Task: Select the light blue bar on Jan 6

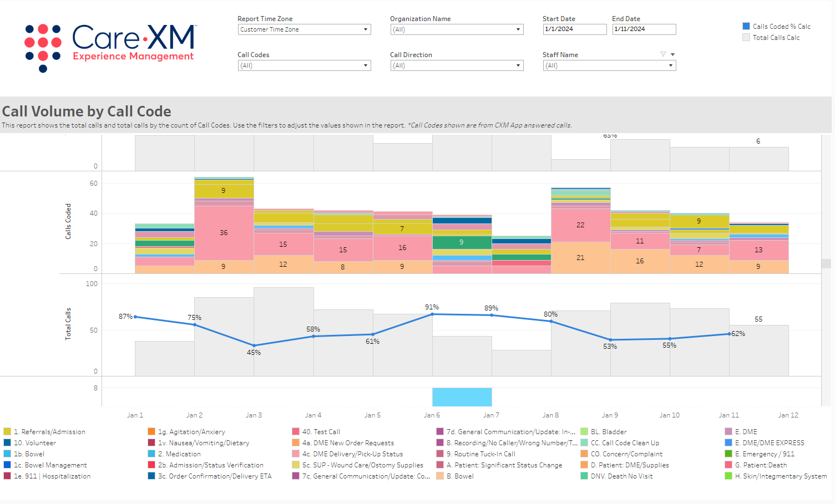Action: [x=462, y=397]
